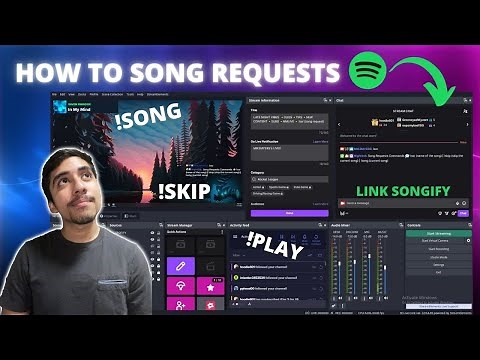
Task: Click the Studio Mode button
Action: coord(439,257)
